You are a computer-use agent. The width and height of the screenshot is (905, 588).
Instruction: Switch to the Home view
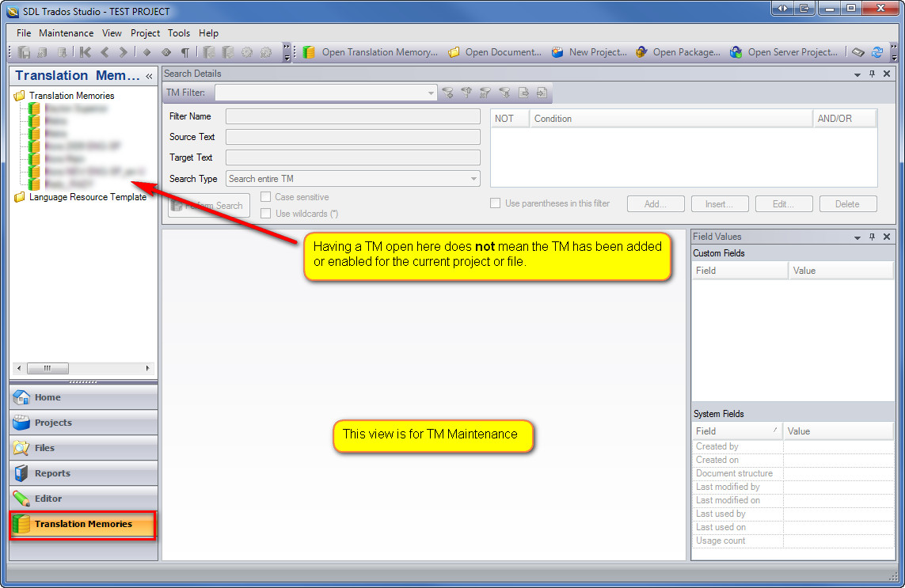pyautogui.click(x=84, y=397)
